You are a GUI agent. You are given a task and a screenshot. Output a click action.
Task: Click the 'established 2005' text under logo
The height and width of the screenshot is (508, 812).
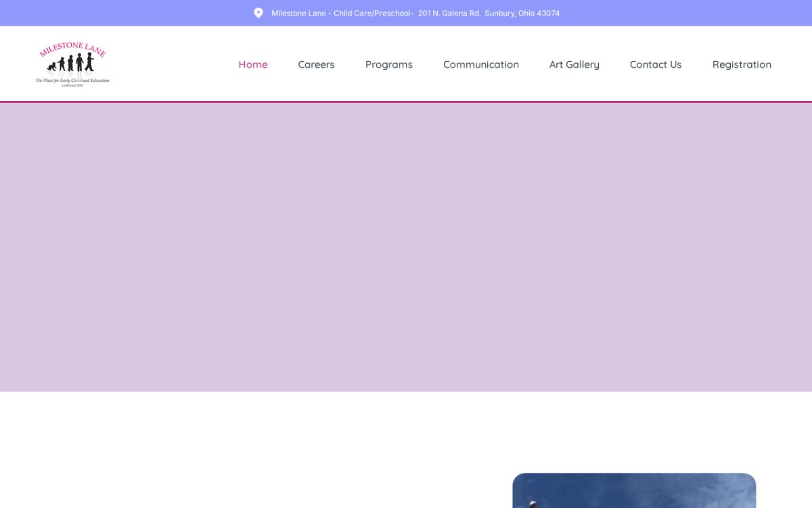tap(72, 85)
